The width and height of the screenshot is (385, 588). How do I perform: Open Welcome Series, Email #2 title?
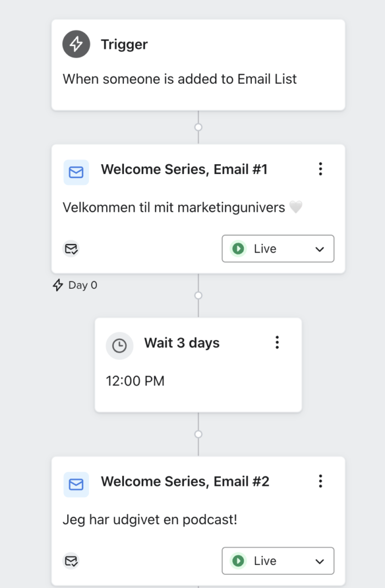(x=185, y=482)
